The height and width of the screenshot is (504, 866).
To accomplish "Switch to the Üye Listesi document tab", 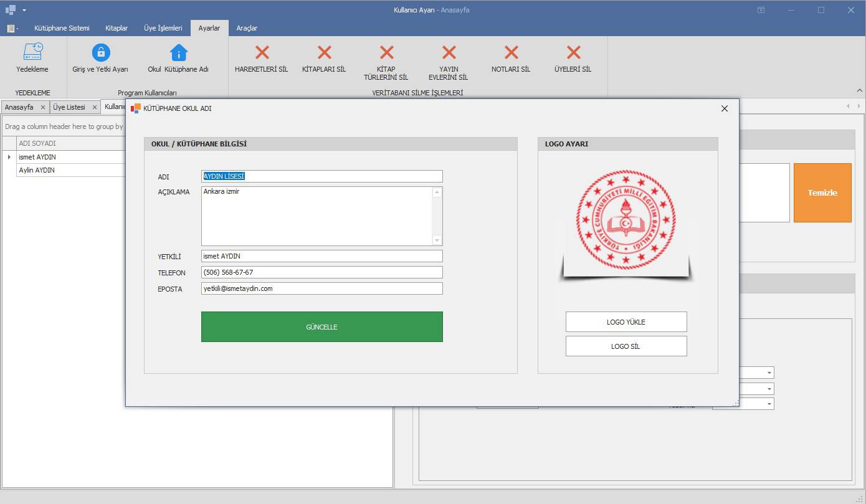I will click(69, 107).
